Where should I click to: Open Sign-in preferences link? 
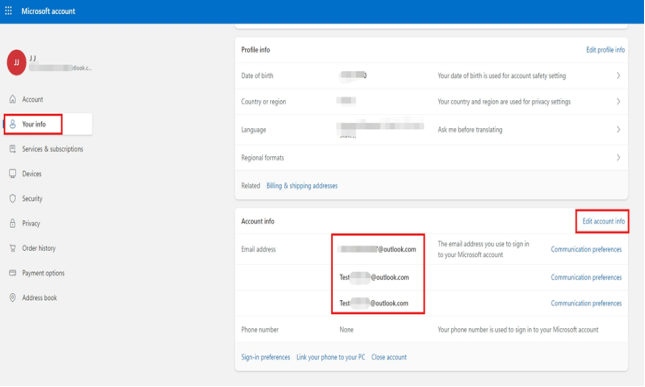[265, 357]
